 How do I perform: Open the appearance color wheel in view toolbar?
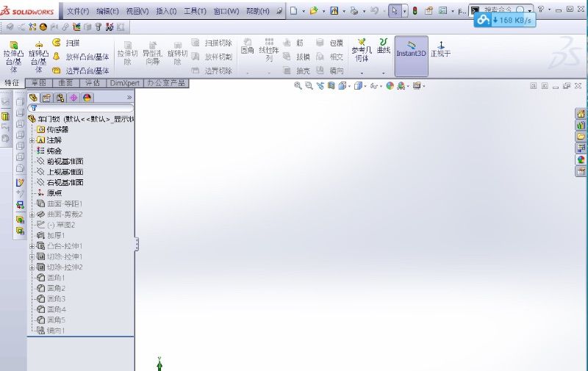tap(390, 86)
